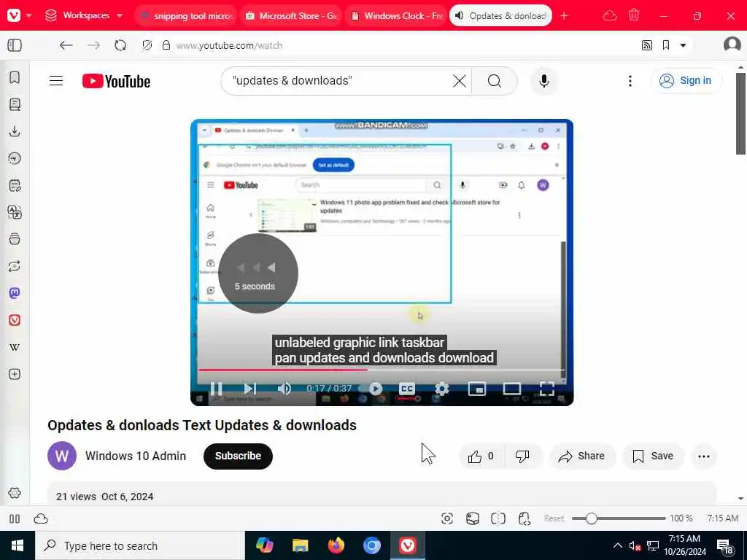The image size is (747, 560).
Task: Toggle the autoplay switch
Action: [371, 389]
